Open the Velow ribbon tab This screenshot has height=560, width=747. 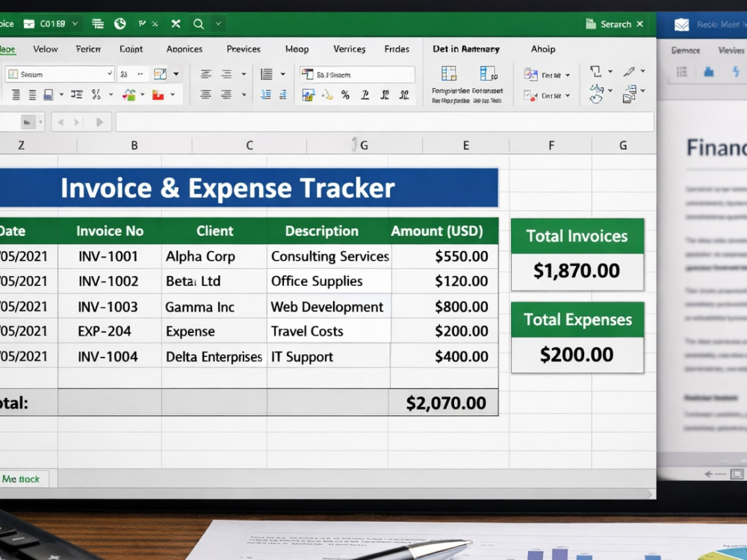(46, 49)
